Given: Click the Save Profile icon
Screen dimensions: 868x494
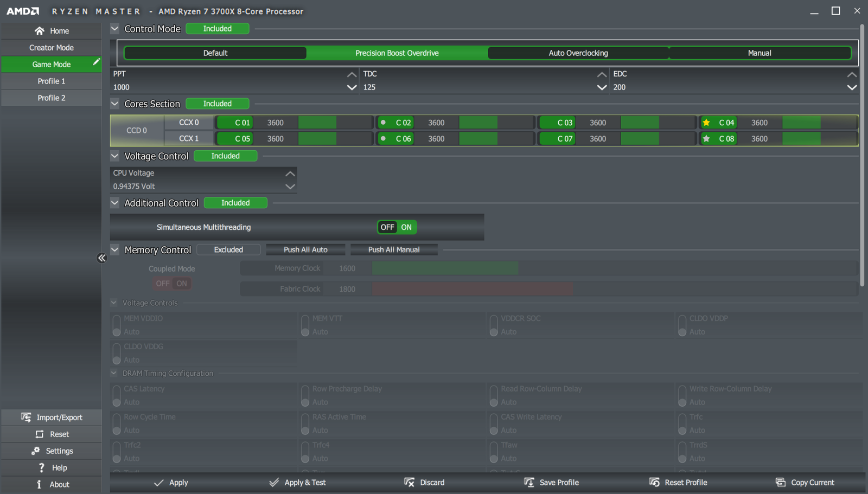Looking at the screenshot, I should coord(529,482).
